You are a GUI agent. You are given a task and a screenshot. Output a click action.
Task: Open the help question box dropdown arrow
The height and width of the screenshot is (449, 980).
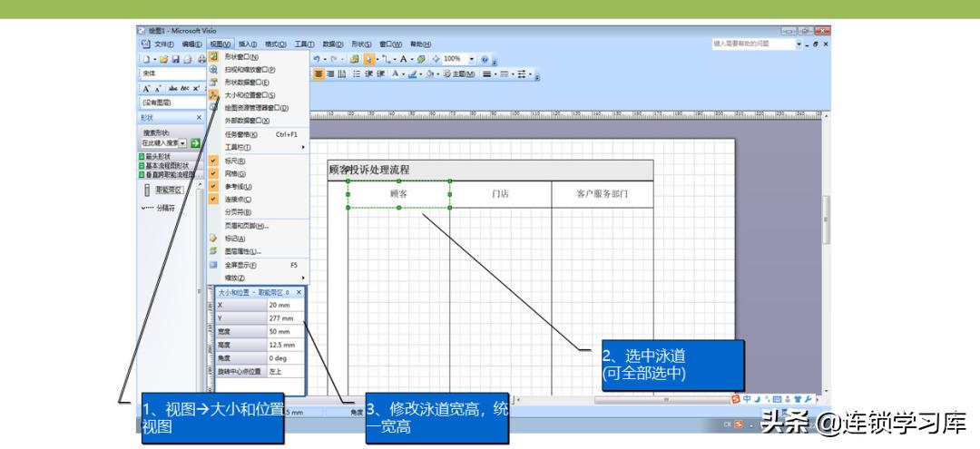(799, 44)
